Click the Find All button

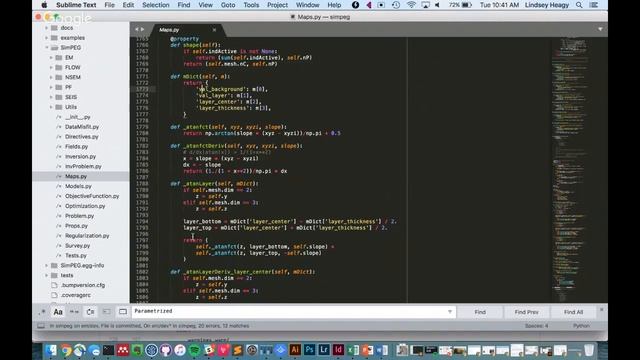[573, 312]
